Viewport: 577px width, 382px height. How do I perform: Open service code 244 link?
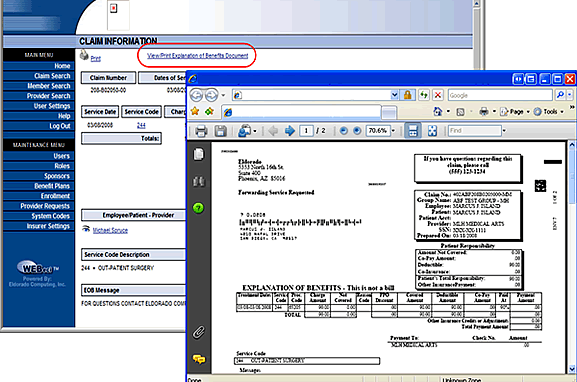pyautogui.click(x=141, y=125)
